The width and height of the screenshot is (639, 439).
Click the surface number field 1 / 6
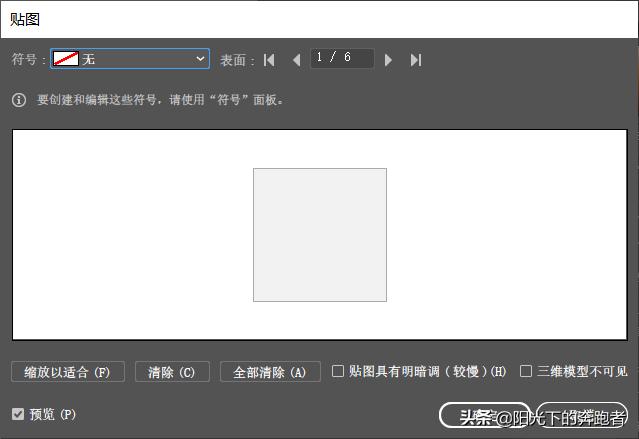pos(342,58)
